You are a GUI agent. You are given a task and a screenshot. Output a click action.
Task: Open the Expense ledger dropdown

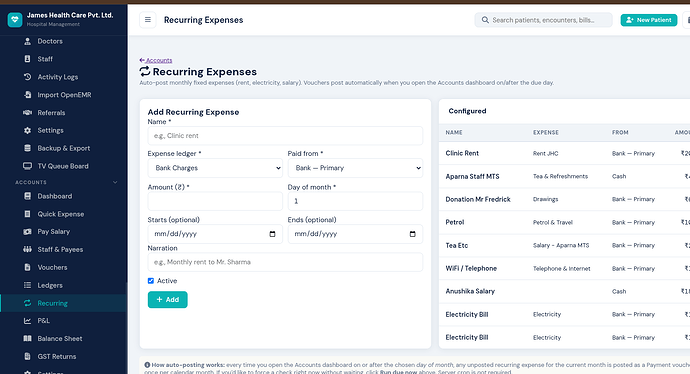pos(215,168)
